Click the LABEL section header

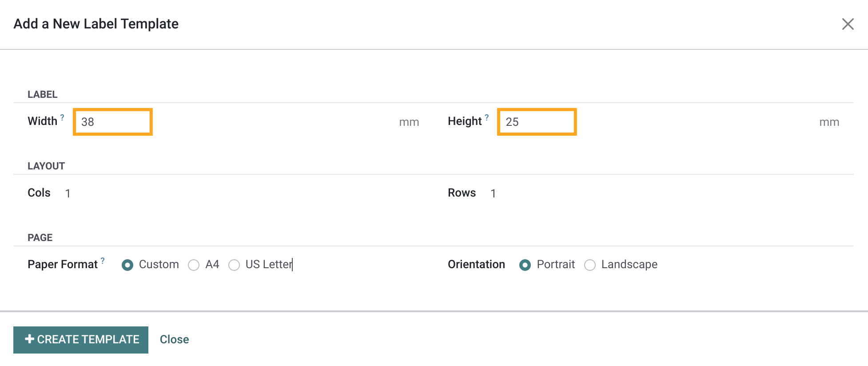(43, 94)
